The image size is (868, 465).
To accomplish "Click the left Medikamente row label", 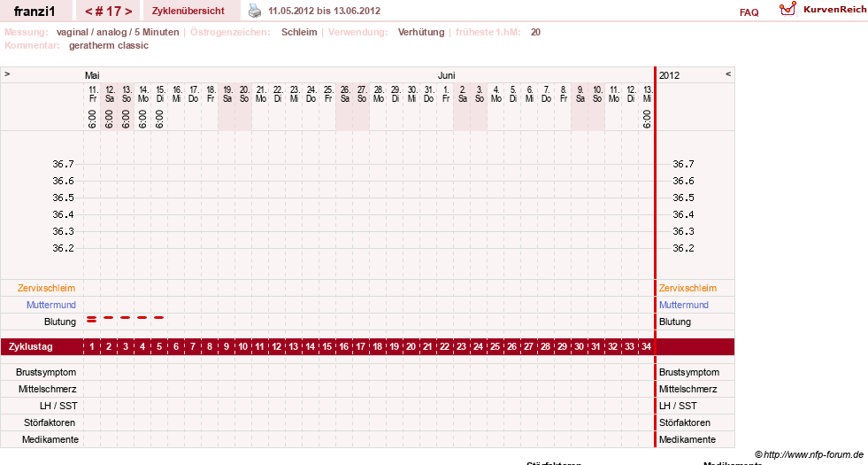I will tap(50, 439).
